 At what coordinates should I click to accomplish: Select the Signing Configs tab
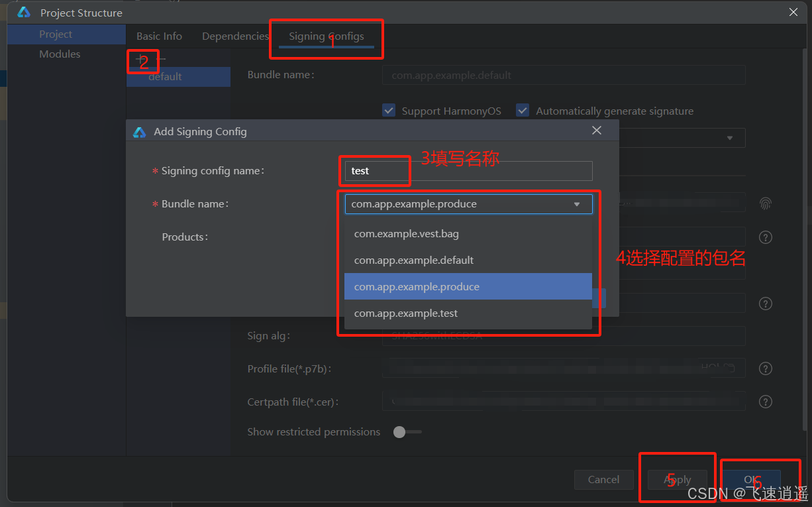coord(327,36)
